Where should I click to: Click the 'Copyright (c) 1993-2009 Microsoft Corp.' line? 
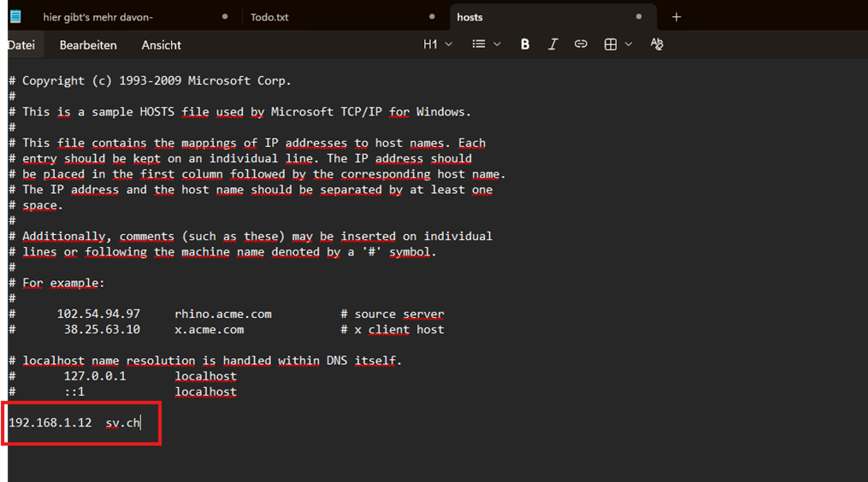tap(150, 81)
